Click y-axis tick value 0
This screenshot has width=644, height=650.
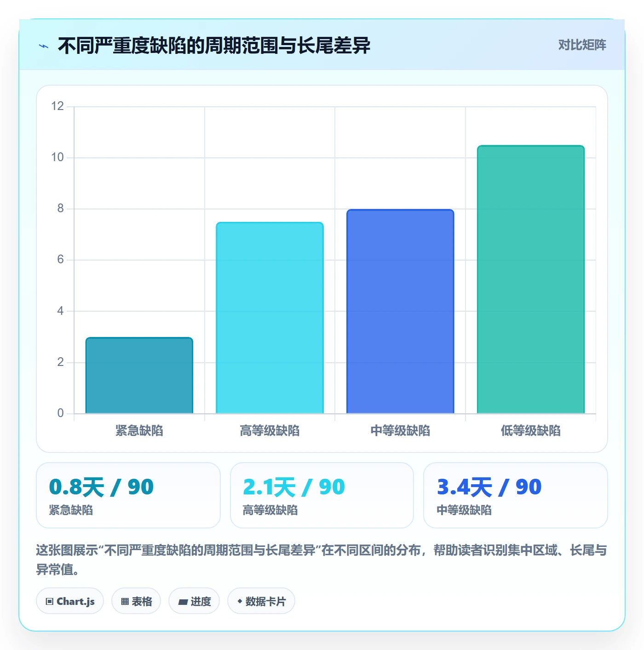[61, 413]
